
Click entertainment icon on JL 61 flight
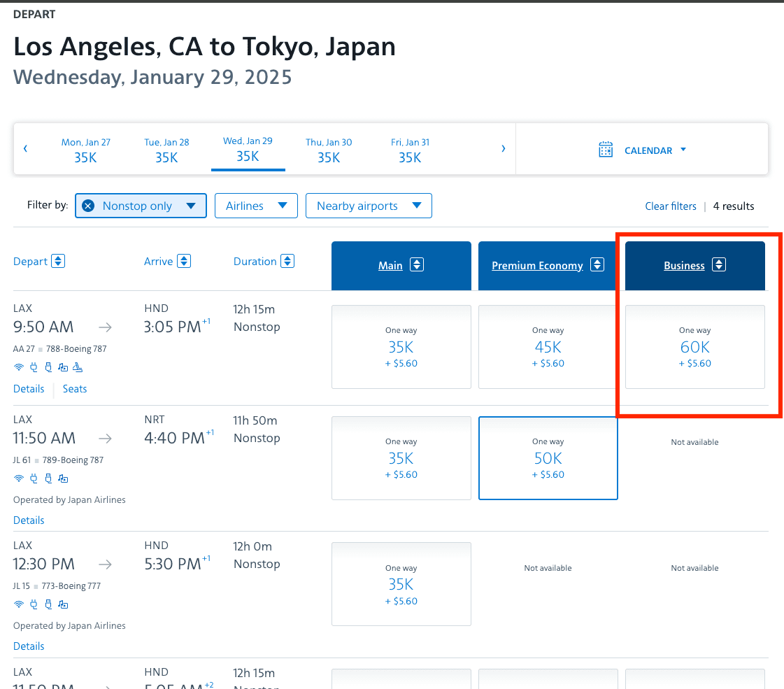point(63,478)
